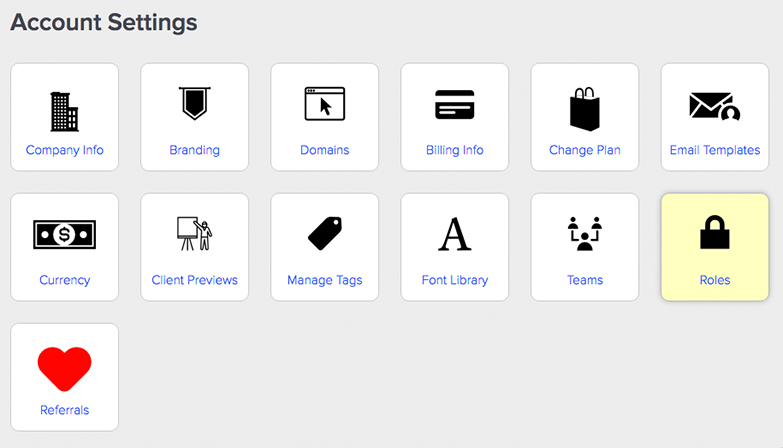Click the Email Templates envelope icon
783x448 pixels.
pyautogui.click(x=715, y=106)
